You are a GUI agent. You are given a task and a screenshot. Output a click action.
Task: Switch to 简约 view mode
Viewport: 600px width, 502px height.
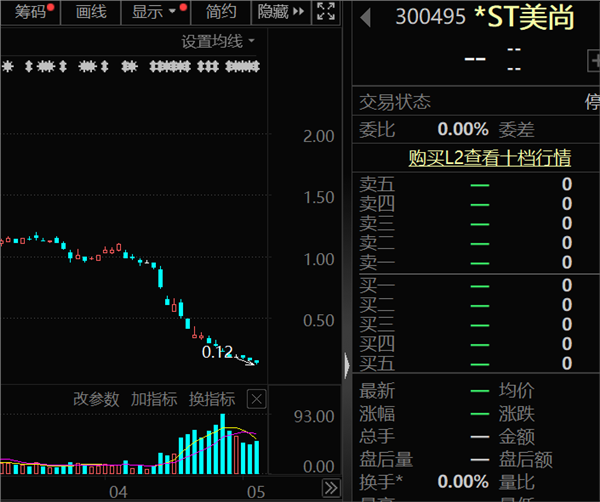221,12
